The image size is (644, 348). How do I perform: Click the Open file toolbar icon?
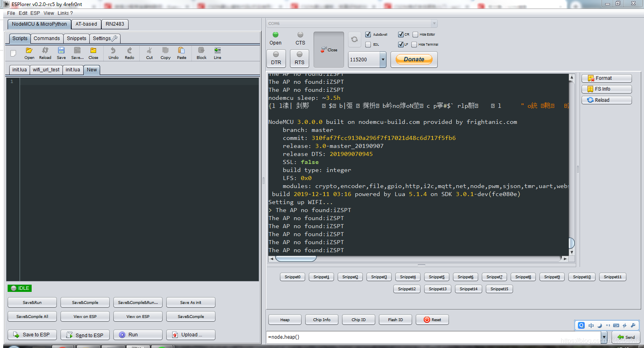pos(29,53)
